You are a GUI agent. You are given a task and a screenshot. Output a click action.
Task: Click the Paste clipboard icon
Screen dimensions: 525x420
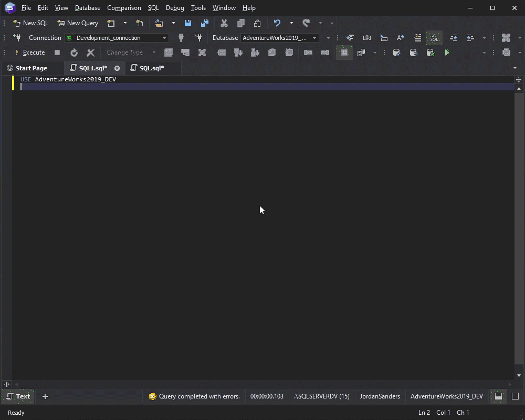[257, 23]
